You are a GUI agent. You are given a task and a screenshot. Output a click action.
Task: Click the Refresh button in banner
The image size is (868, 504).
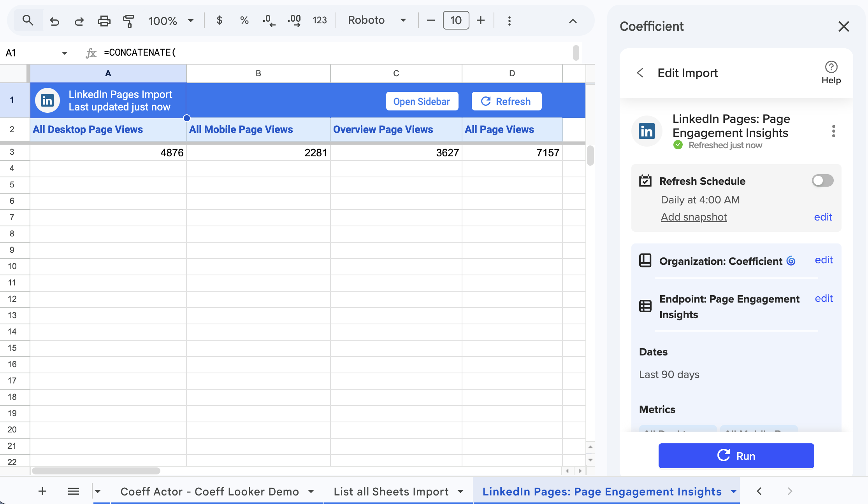[506, 101]
